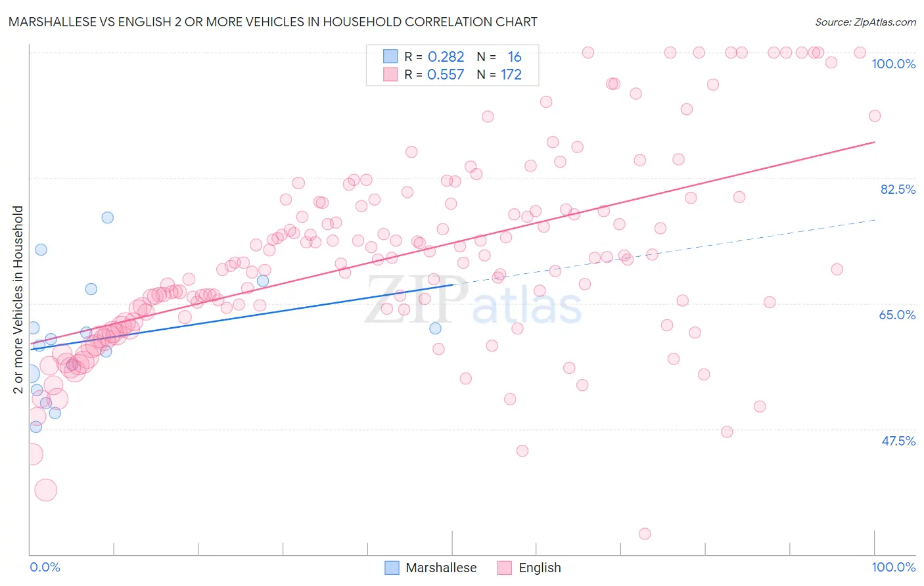Click the 82.5% y-axis label
The image size is (924, 586).
pyautogui.click(x=898, y=189)
